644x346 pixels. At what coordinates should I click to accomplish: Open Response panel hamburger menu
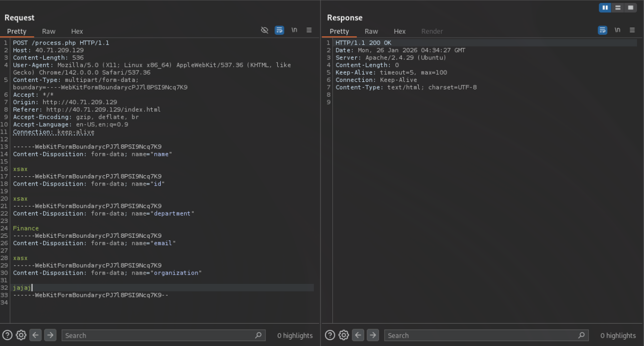(x=632, y=30)
